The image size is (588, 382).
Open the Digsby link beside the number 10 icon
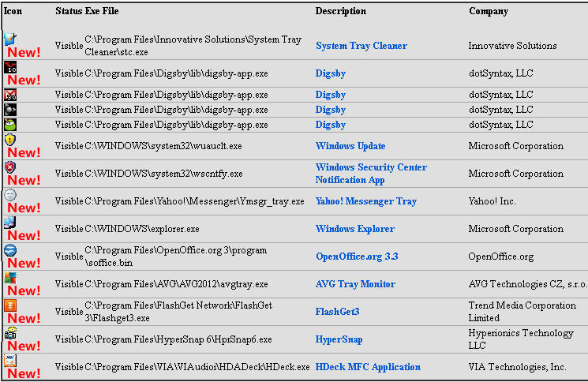[x=331, y=73]
